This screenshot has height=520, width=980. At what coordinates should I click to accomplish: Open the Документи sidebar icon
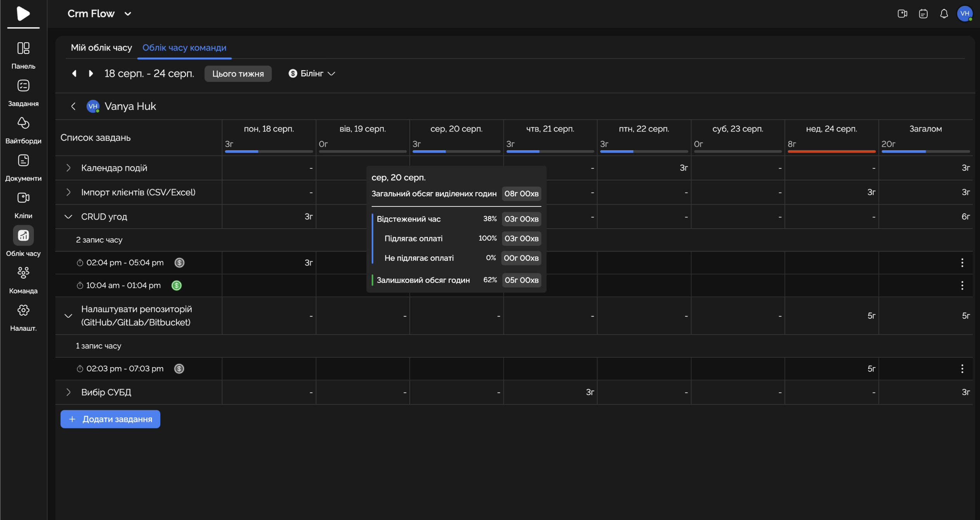(23, 161)
